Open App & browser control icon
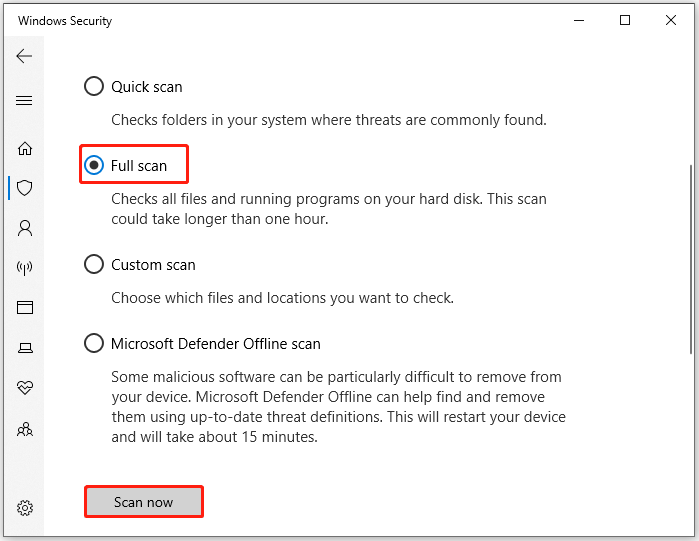The width and height of the screenshot is (699, 541). click(25, 308)
